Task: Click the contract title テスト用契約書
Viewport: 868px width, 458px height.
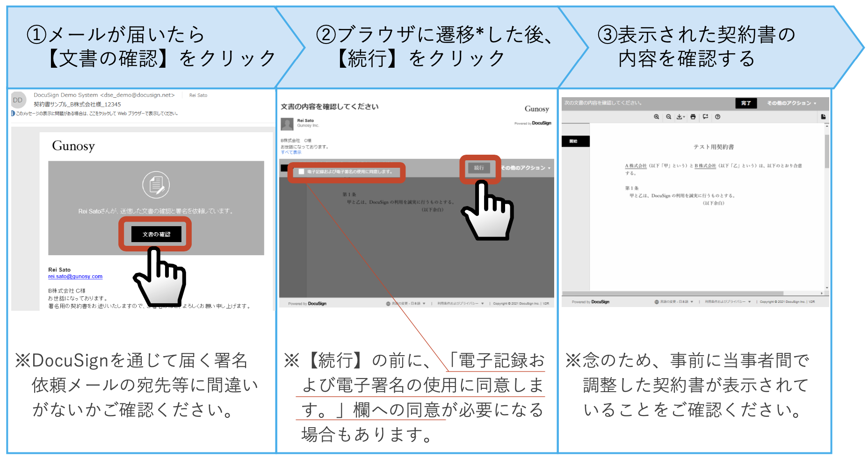Action: pyautogui.click(x=714, y=147)
